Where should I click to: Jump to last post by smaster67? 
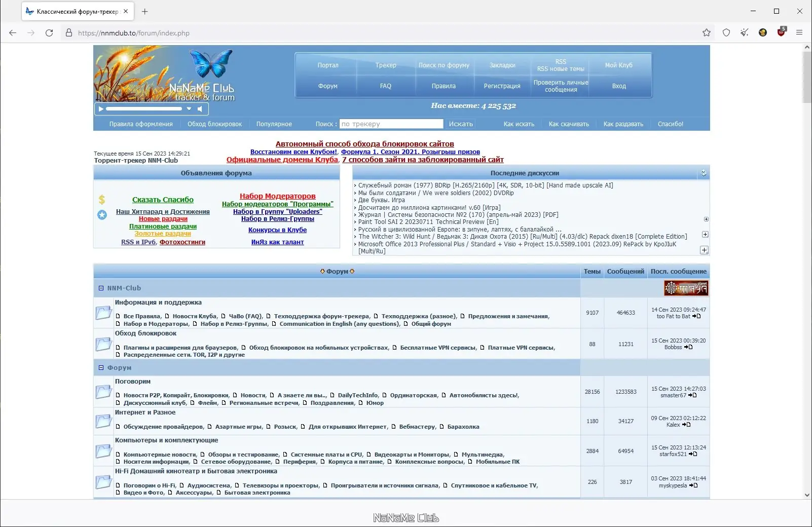(x=693, y=395)
